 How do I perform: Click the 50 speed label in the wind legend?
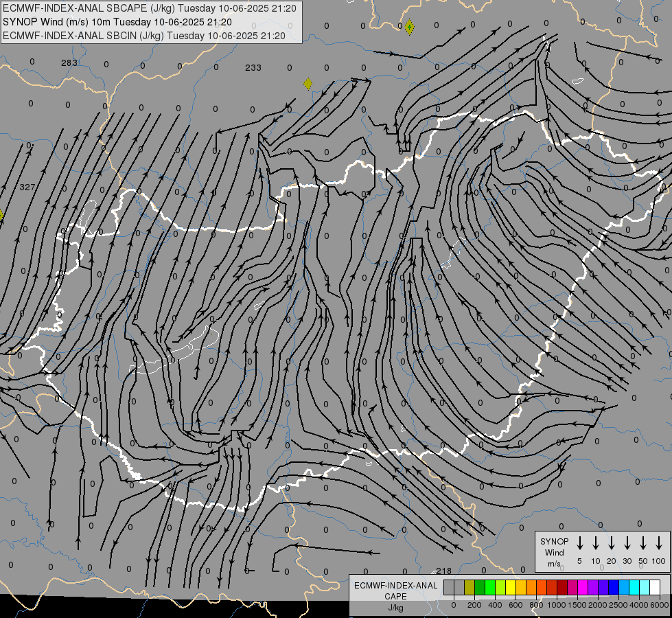(643, 561)
